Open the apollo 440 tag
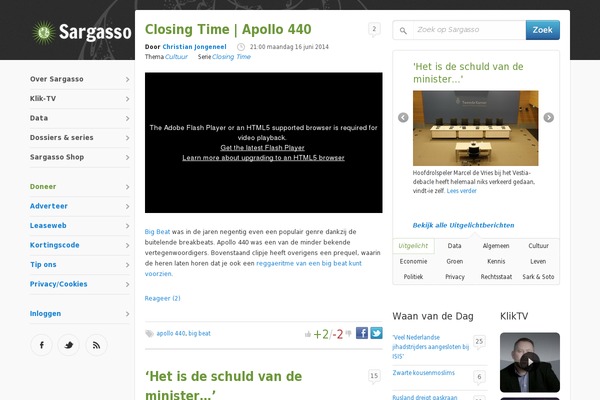 [171, 333]
